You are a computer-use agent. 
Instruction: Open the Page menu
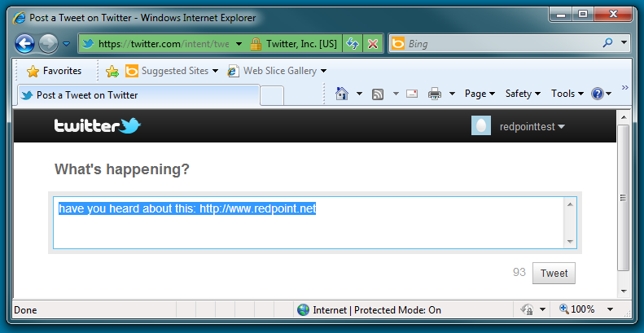(480, 94)
